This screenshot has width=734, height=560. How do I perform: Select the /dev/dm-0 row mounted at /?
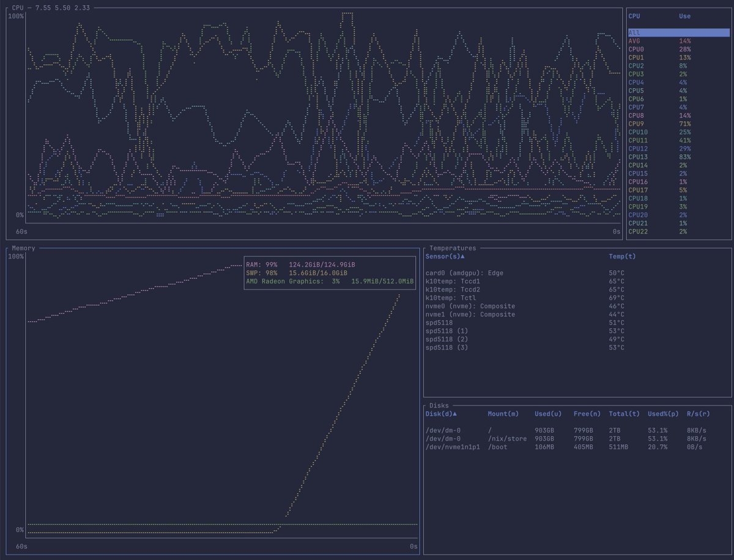click(577, 430)
